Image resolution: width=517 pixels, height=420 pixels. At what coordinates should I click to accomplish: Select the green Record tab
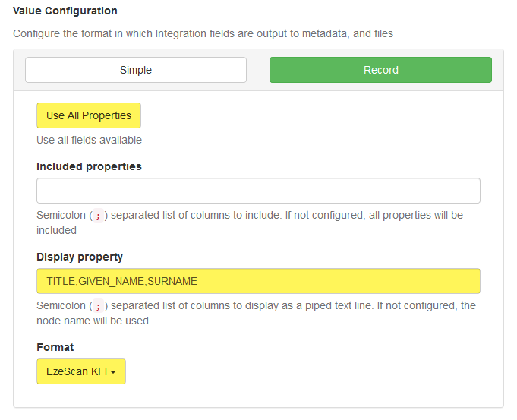coord(380,70)
